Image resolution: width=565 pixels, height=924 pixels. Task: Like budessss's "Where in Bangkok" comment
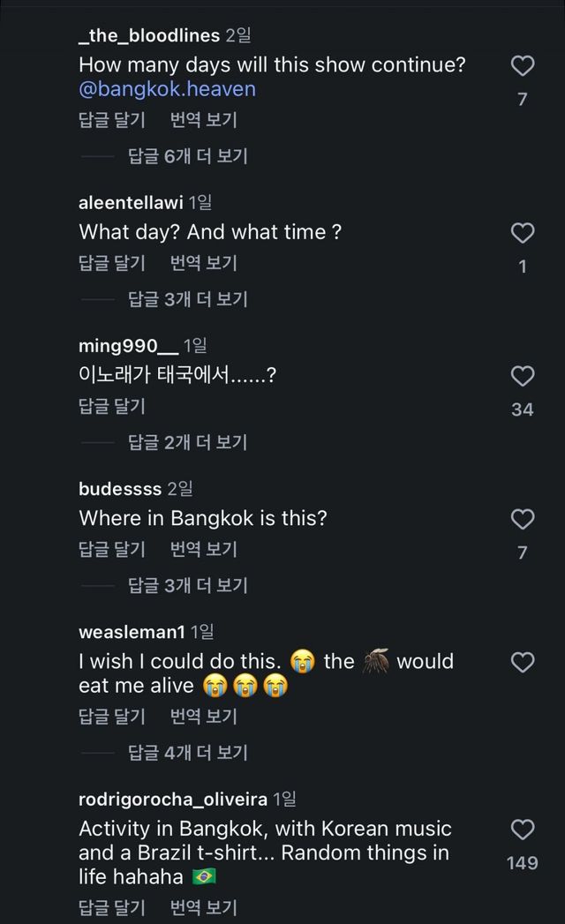pyautogui.click(x=523, y=520)
